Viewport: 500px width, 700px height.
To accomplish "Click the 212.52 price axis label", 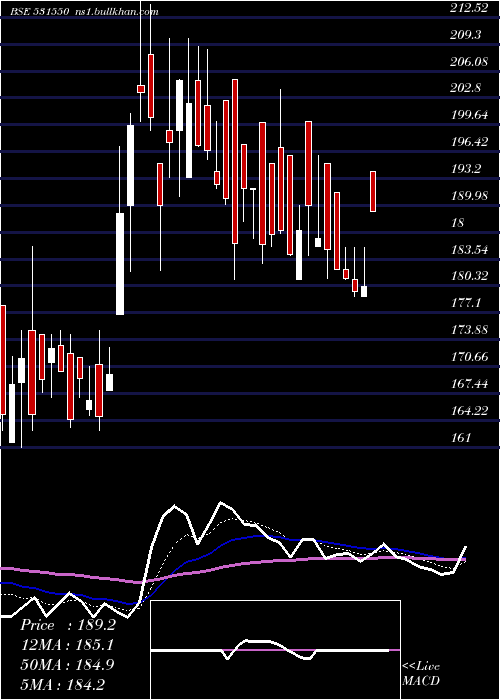I will point(468,8).
